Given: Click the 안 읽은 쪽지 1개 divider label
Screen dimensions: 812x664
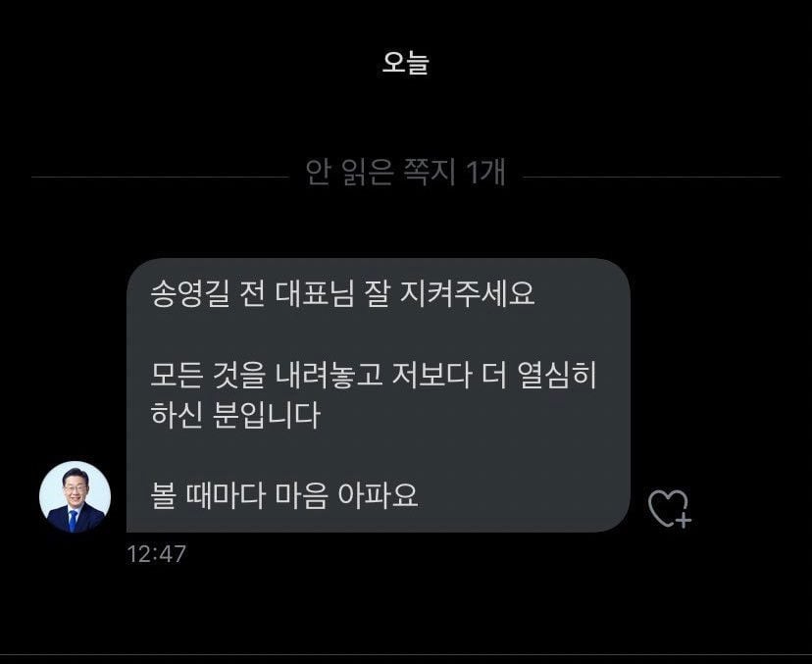Looking at the screenshot, I should pyautogui.click(x=405, y=173).
